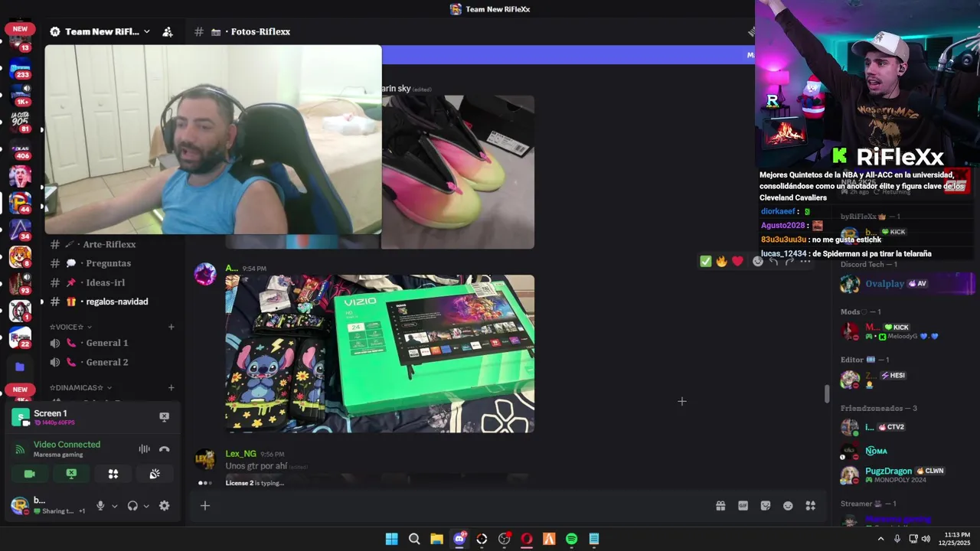Viewport: 980px width, 551px height.
Task: Open the Lex_NG username
Action: point(240,454)
